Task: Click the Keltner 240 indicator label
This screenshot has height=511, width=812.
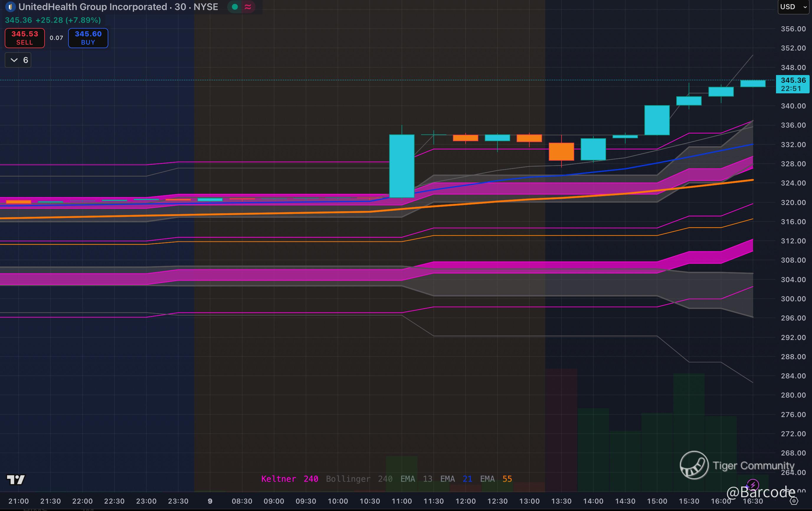Action: click(289, 479)
